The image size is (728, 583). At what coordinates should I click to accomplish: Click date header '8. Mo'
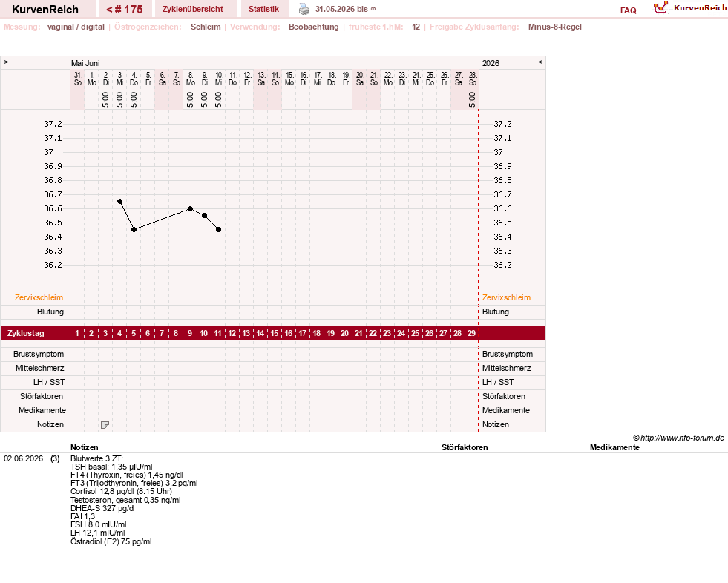[191, 79]
